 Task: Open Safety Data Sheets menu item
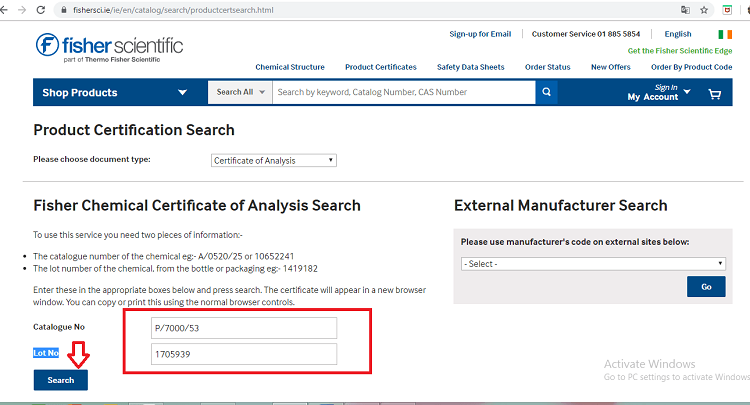coord(471,67)
